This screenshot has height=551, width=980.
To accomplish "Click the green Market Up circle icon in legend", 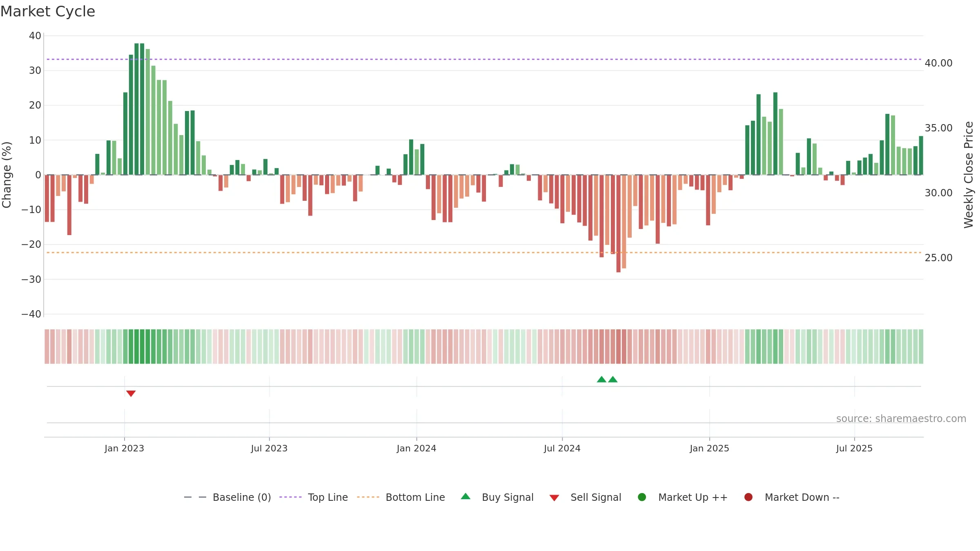I will coord(642,497).
